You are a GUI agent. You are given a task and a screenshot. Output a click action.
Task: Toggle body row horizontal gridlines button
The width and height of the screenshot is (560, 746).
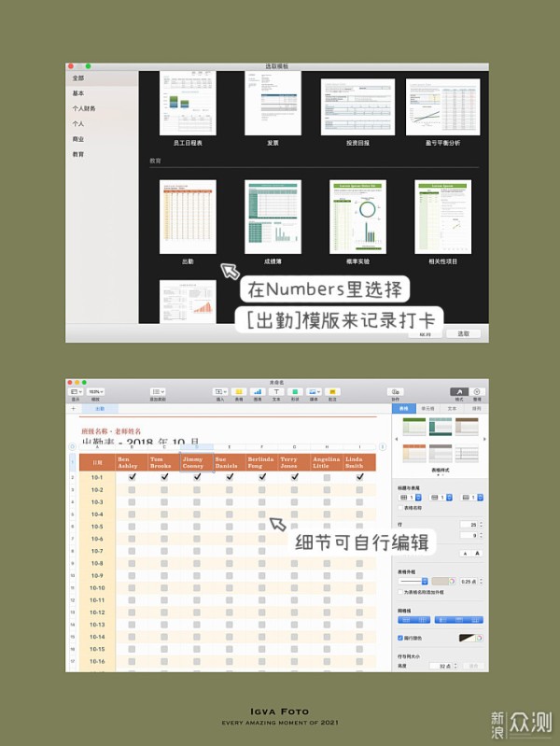point(406,620)
